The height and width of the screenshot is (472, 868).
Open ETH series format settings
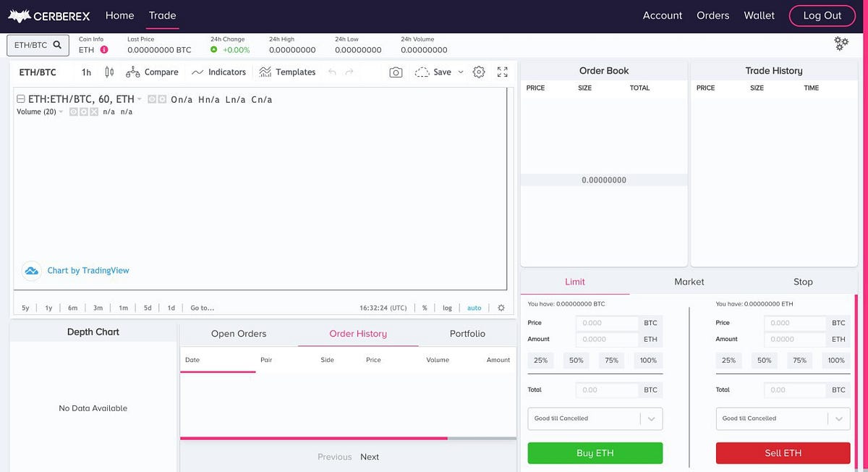coord(162,99)
